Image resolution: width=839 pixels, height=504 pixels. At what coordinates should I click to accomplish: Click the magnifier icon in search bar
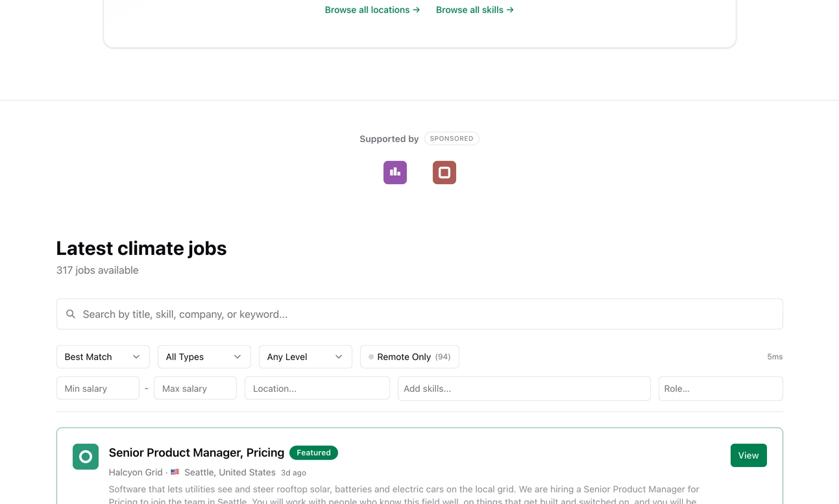point(71,314)
